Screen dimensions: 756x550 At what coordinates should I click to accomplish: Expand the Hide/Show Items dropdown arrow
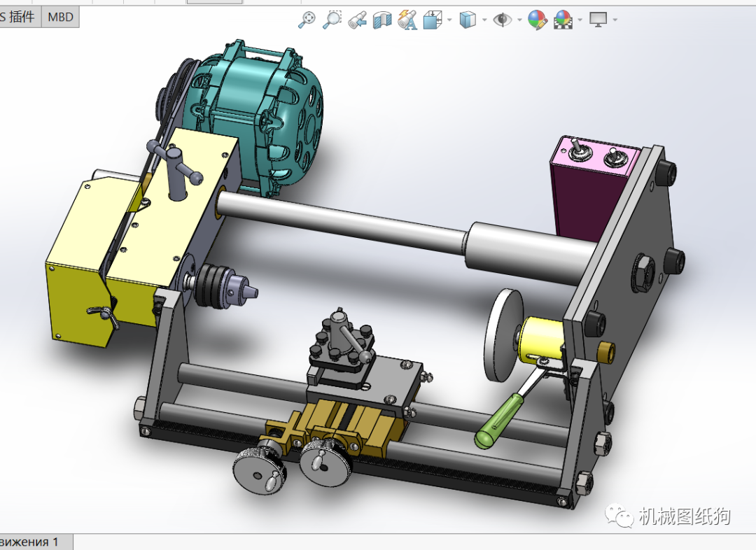[x=519, y=20]
